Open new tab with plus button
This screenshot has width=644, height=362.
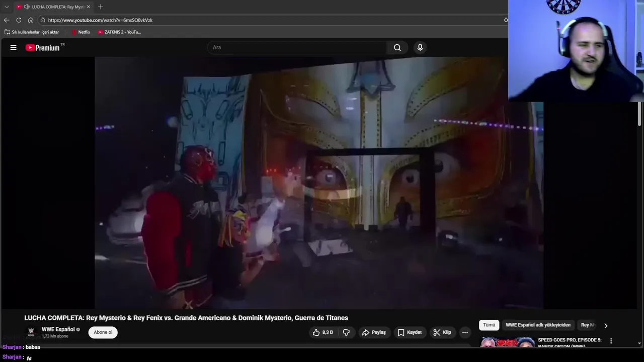click(100, 7)
